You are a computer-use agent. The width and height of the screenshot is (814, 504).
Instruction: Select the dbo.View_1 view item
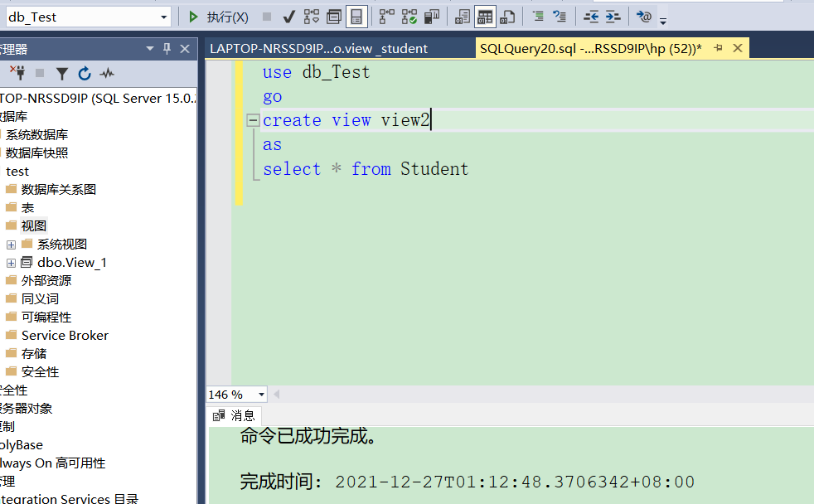click(72, 263)
